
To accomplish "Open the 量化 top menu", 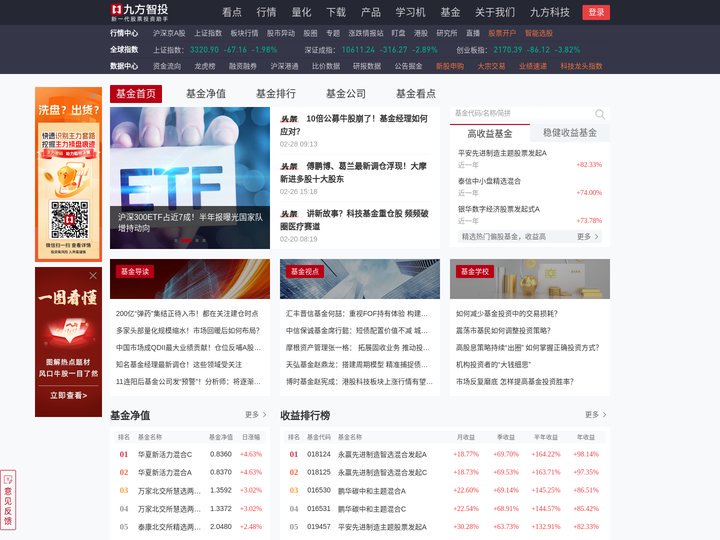I will tap(301, 12).
